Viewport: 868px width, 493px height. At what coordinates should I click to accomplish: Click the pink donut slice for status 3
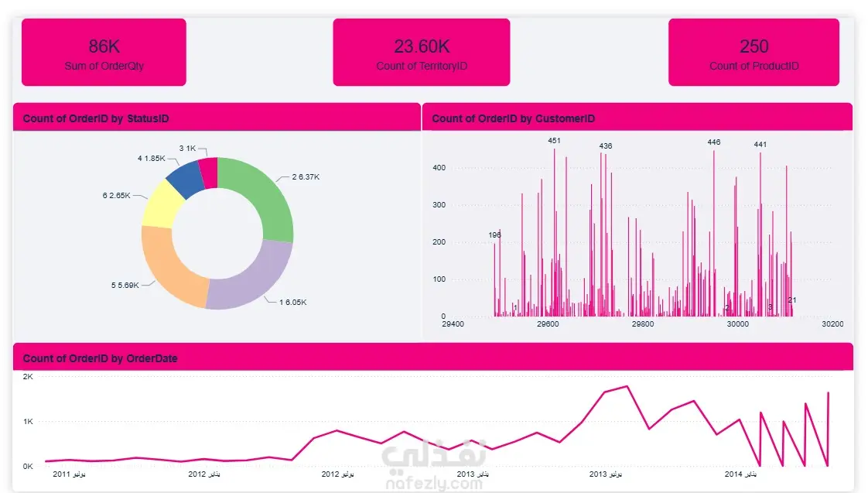tap(209, 173)
